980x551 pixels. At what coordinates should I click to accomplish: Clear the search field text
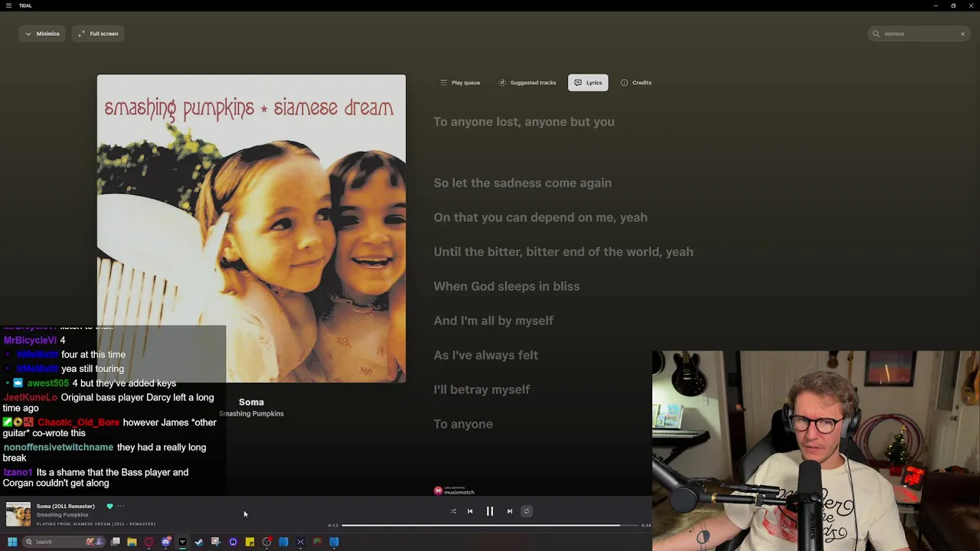(962, 34)
